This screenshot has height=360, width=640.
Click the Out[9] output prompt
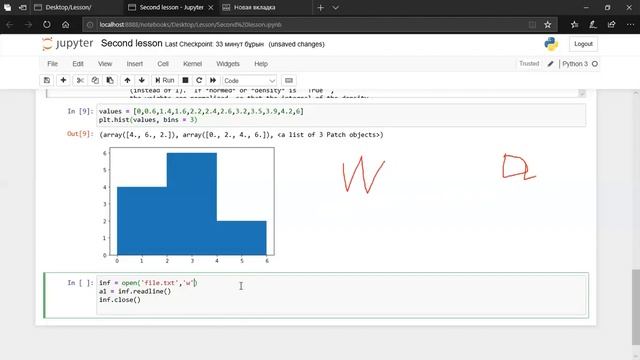tap(80, 134)
